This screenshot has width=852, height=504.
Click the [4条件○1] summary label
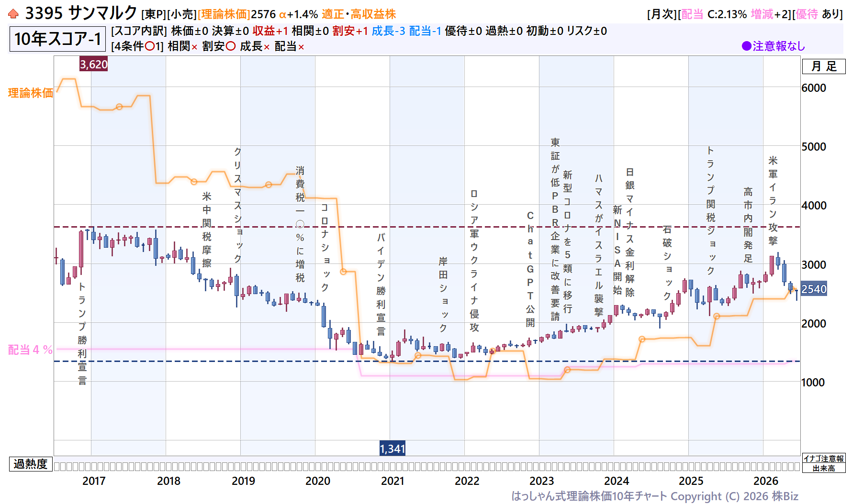[x=137, y=46]
